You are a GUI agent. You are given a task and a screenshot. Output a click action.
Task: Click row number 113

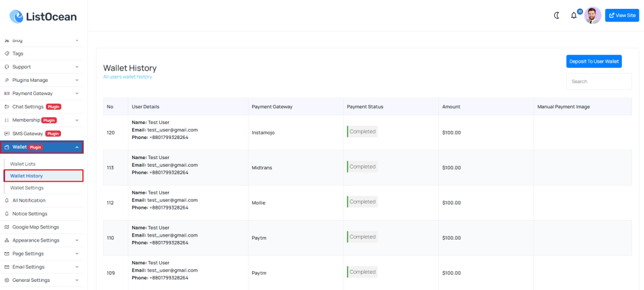pyautogui.click(x=111, y=167)
